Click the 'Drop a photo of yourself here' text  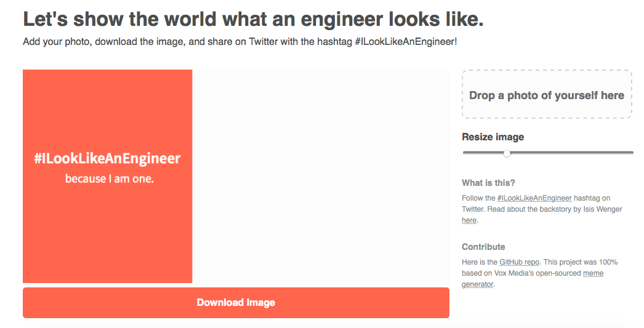547,95
